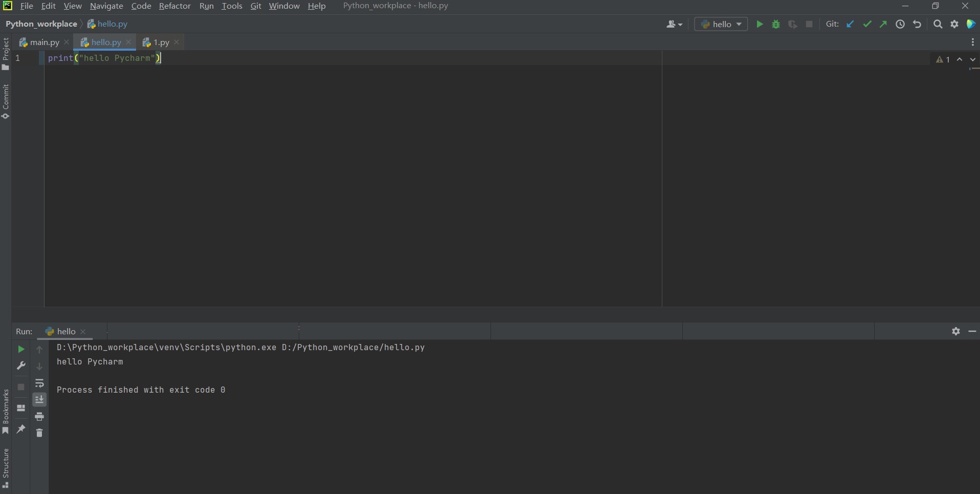Rollback changes with the revert arrow

[917, 24]
